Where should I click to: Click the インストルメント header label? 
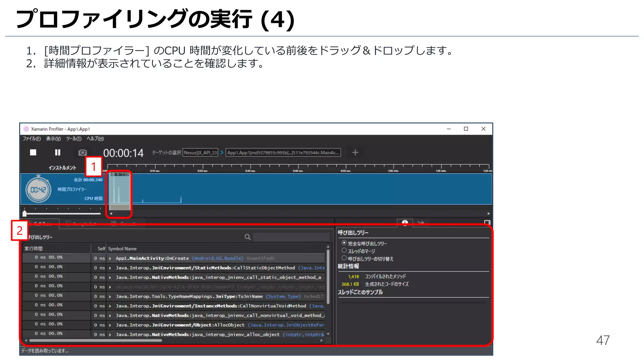pyautogui.click(x=62, y=168)
